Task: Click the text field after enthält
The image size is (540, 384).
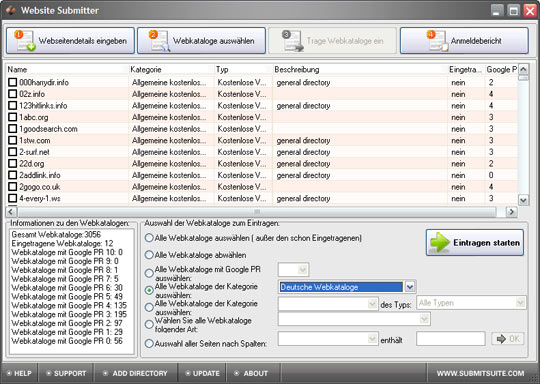Action: 450,339
